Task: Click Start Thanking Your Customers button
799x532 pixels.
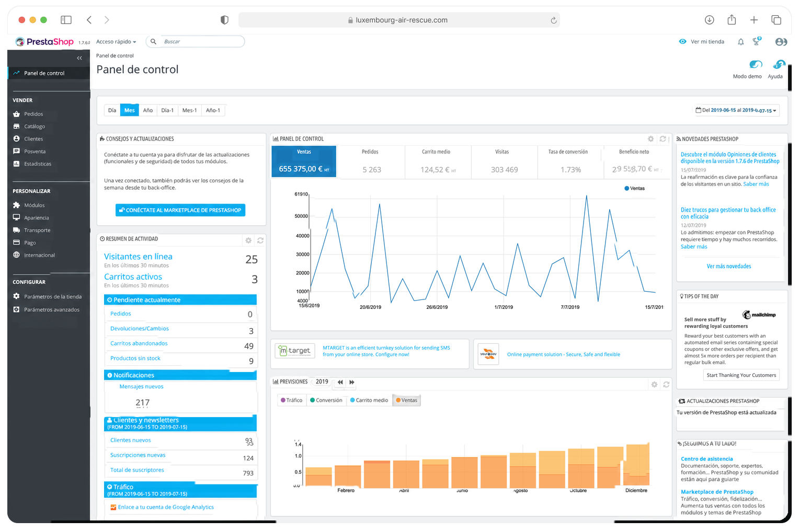Action: pyautogui.click(x=741, y=375)
